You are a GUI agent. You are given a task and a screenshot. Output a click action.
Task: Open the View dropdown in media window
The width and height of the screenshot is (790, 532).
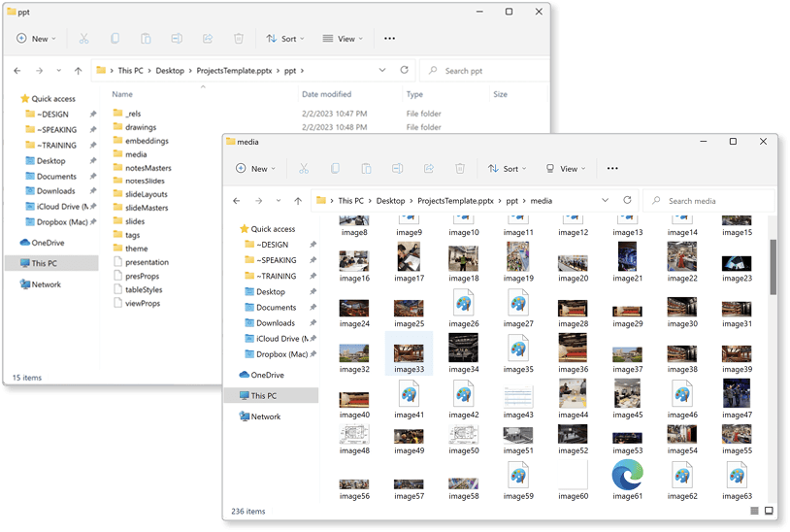pos(566,168)
